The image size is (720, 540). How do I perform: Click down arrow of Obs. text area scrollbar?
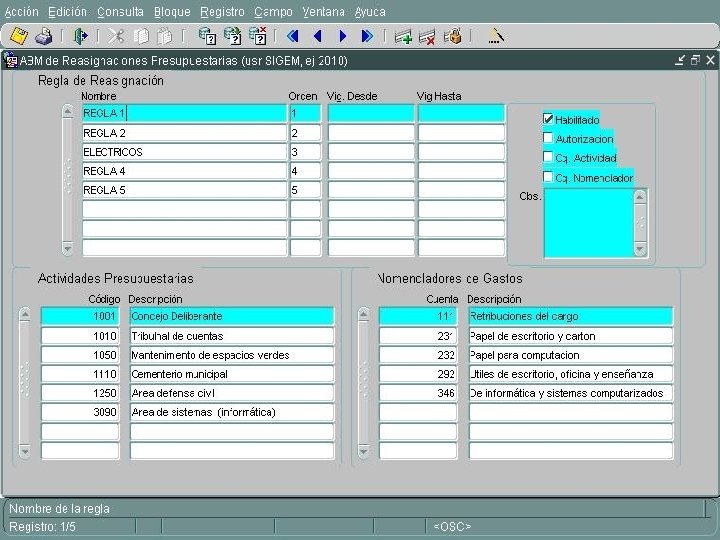click(640, 249)
